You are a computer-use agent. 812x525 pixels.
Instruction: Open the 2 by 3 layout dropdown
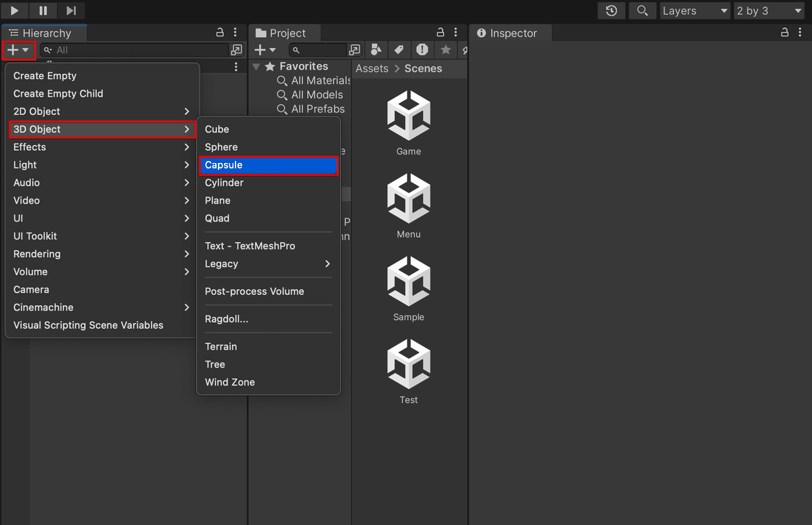[769, 11]
